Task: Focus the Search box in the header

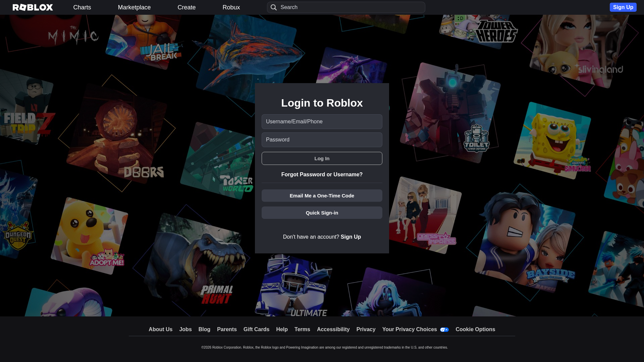Action: pyautogui.click(x=346, y=7)
